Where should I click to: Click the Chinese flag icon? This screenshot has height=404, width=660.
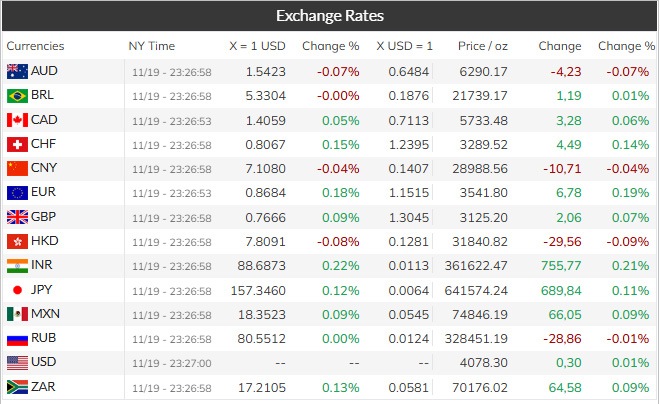pos(17,169)
